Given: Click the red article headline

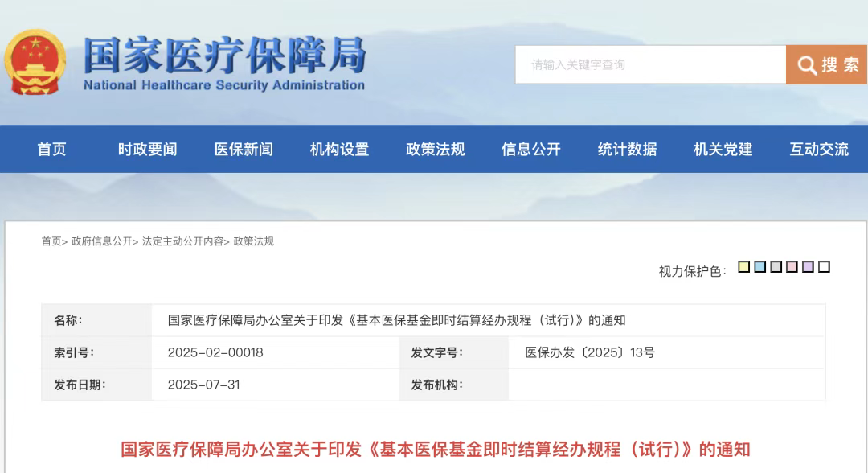Looking at the screenshot, I should (435, 449).
